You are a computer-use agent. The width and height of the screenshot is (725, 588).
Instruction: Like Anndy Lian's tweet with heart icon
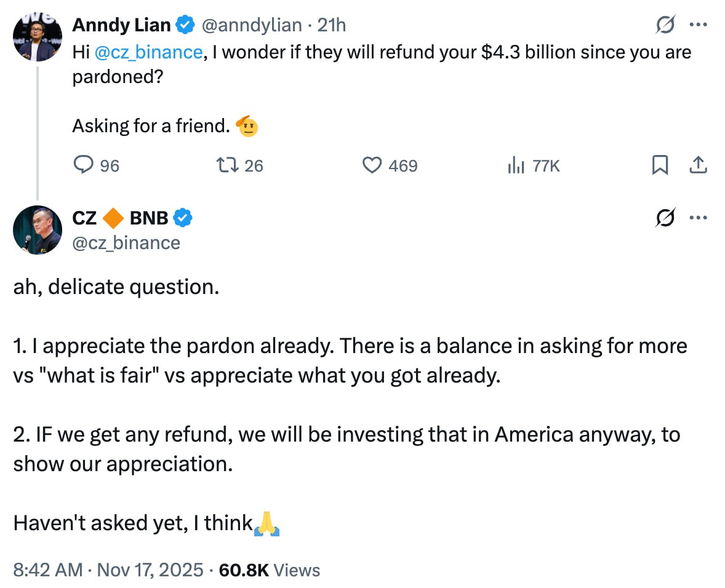[x=372, y=165]
